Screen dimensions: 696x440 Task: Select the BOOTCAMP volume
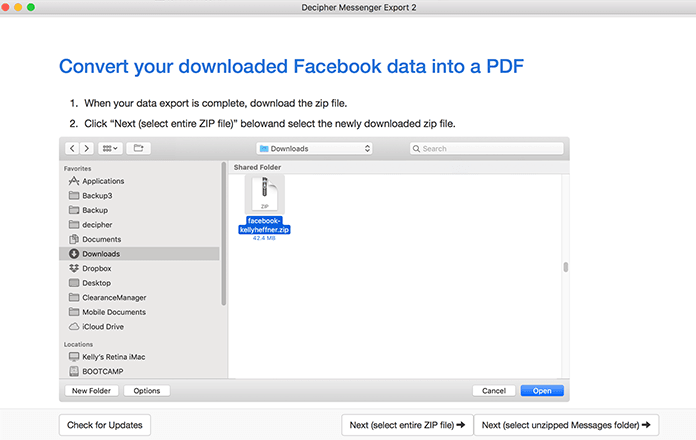[x=139, y=372]
